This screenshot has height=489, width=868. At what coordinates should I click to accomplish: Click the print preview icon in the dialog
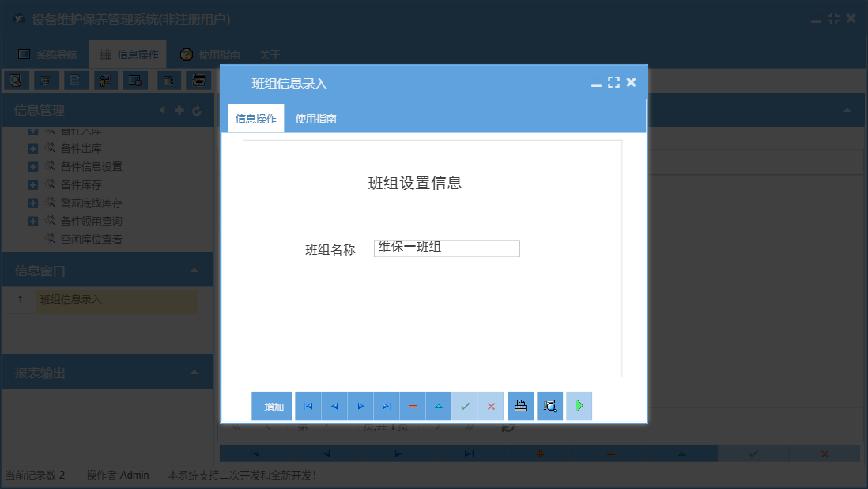549,405
